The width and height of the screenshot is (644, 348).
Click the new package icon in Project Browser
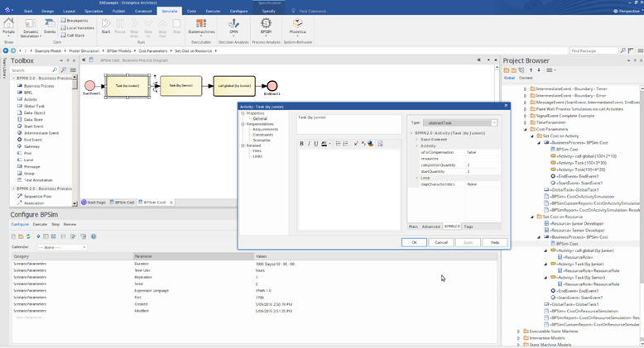[x=507, y=70]
